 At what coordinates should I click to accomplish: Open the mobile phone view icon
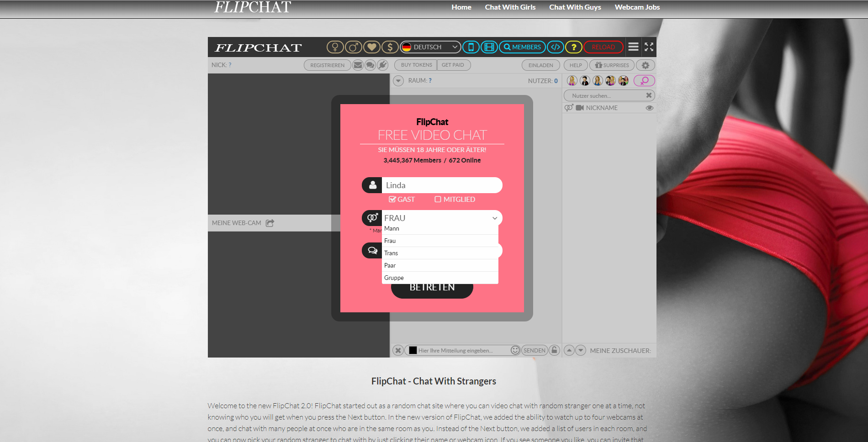click(471, 47)
